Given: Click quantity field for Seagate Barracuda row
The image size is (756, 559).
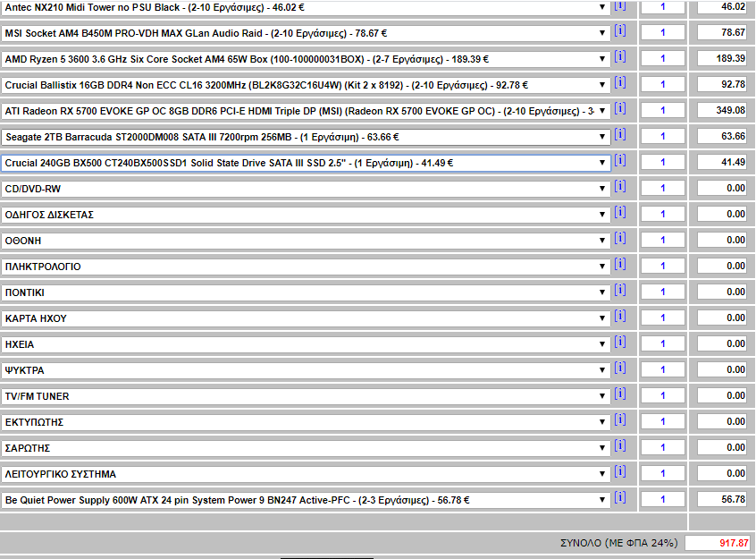Looking at the screenshot, I should point(663,136).
